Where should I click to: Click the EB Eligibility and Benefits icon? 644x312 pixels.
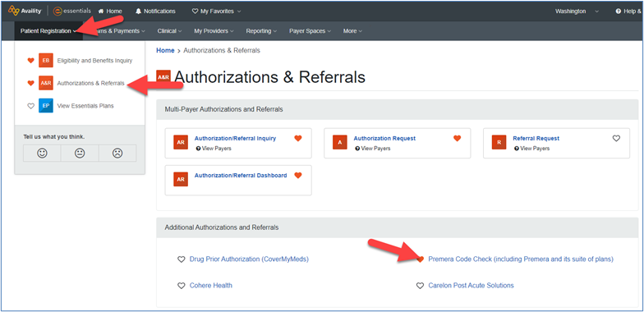pyautogui.click(x=46, y=61)
